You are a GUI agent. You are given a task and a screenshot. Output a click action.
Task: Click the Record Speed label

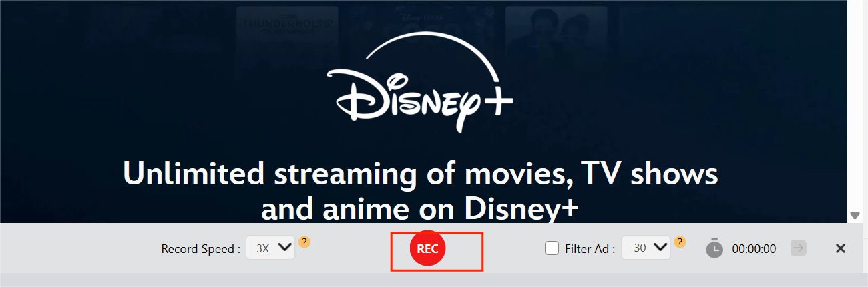click(x=201, y=249)
